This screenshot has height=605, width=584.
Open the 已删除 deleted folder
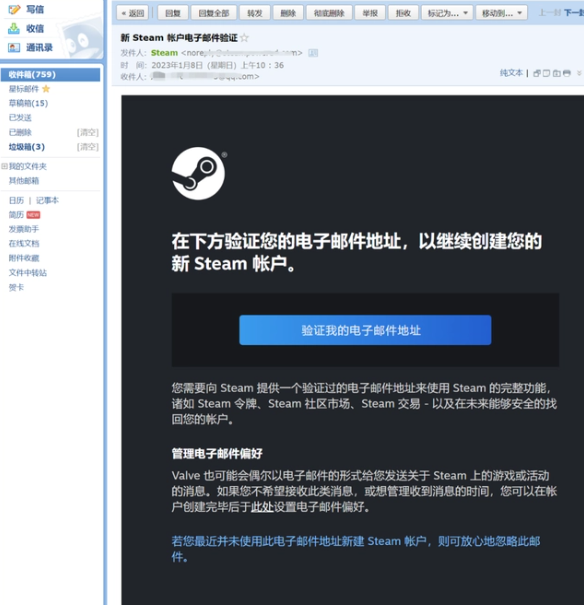click(x=20, y=132)
